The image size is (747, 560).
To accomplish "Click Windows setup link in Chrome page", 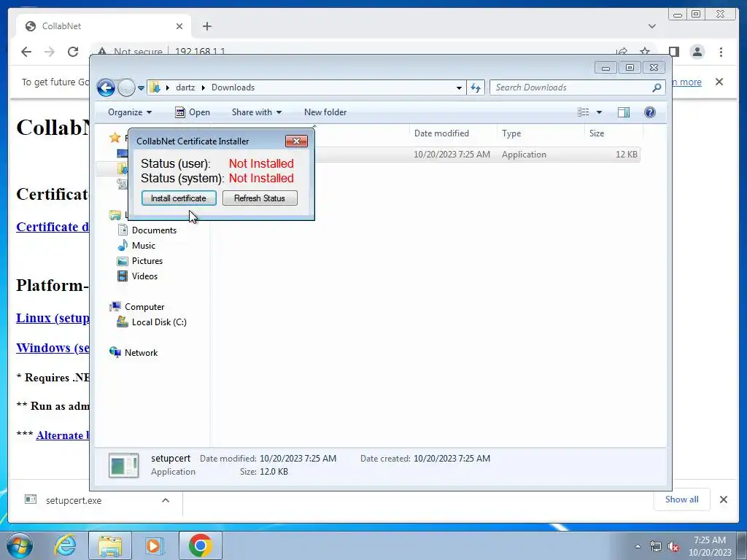I will point(53,348).
